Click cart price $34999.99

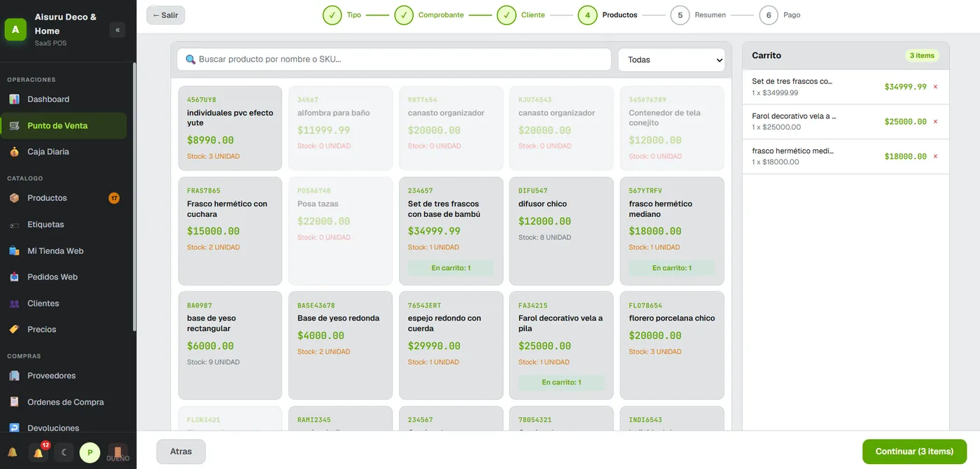[906, 87]
